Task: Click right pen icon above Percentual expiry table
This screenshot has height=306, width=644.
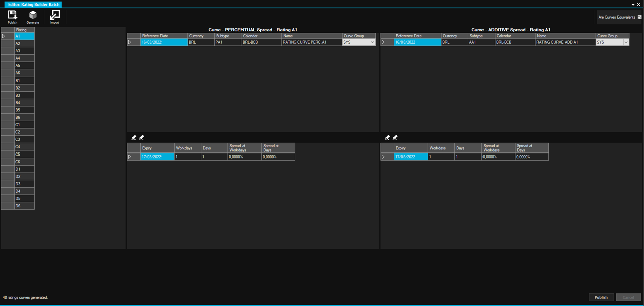Action: [x=142, y=137]
